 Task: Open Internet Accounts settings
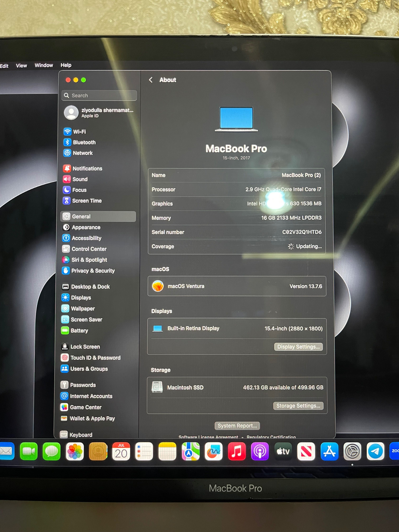click(x=86, y=396)
